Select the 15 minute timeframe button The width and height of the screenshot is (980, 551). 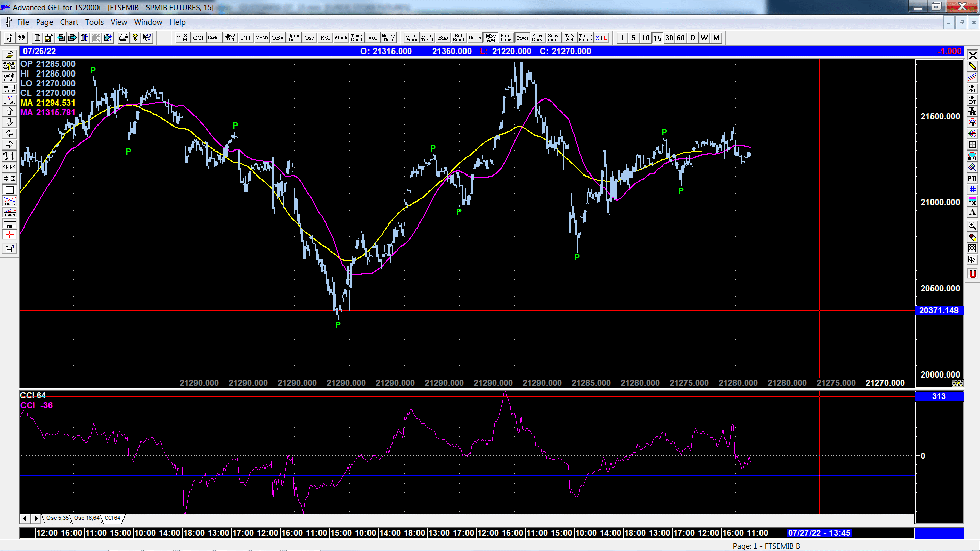tap(657, 38)
